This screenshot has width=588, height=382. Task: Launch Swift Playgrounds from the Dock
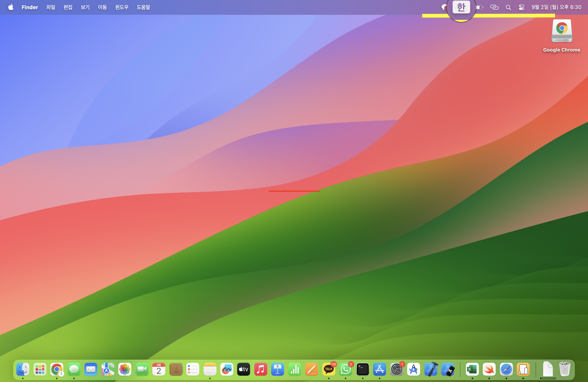pyautogui.click(x=489, y=369)
